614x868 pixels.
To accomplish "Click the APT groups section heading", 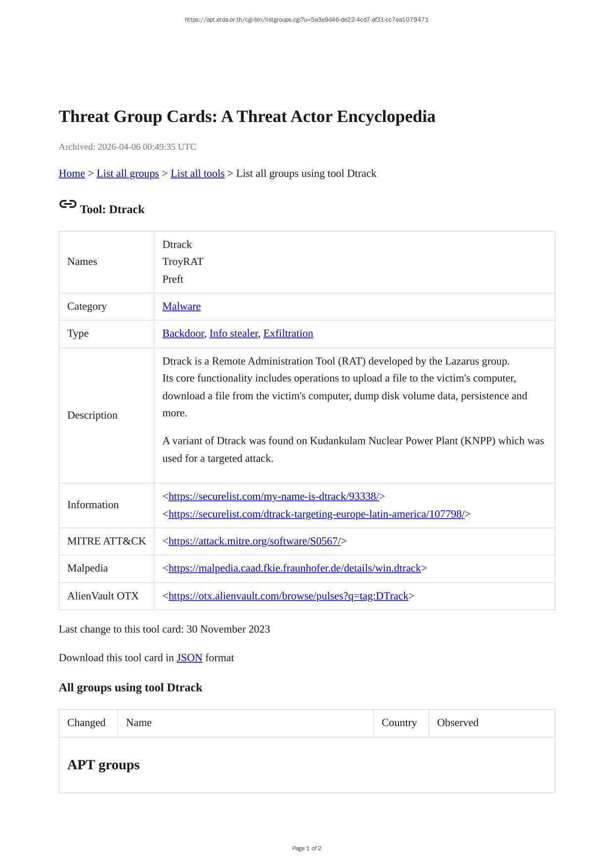I will coord(103,765).
